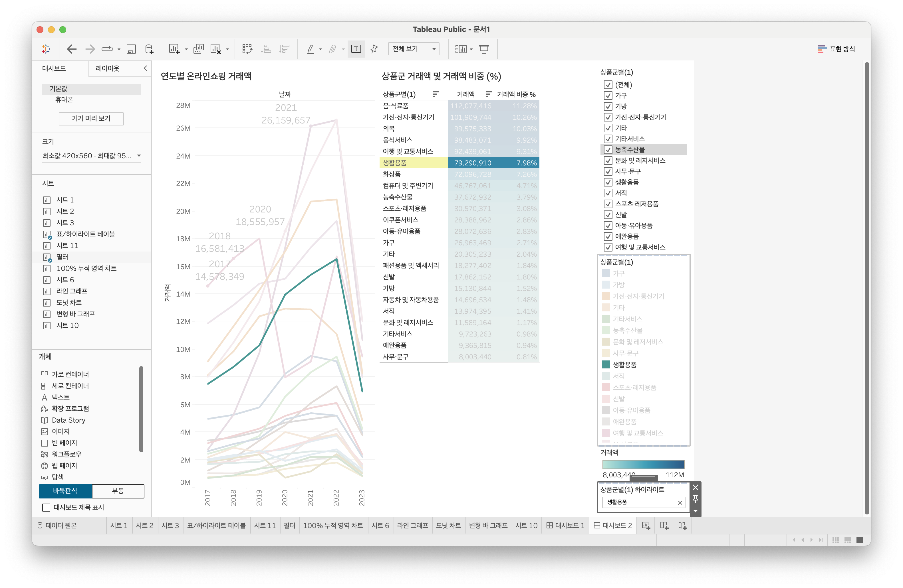Screen dimensions: 903x588
Task: Click the show labels T icon
Action: click(356, 49)
